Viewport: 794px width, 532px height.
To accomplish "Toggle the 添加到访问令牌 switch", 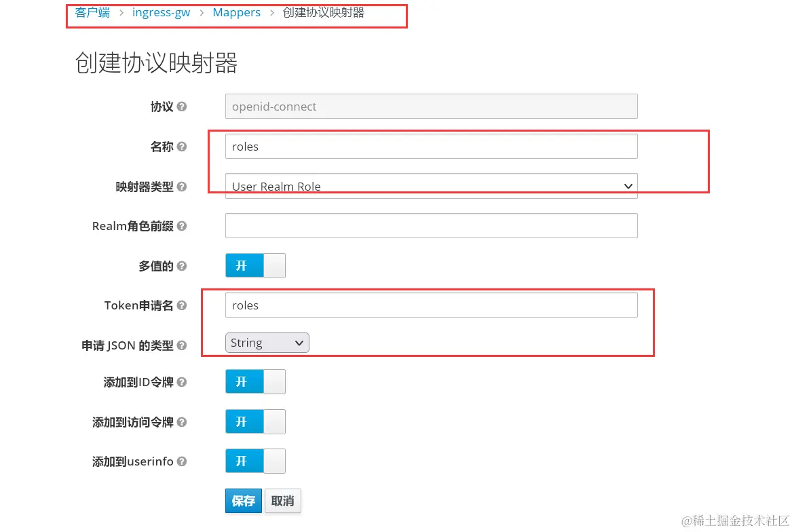I will pos(255,421).
